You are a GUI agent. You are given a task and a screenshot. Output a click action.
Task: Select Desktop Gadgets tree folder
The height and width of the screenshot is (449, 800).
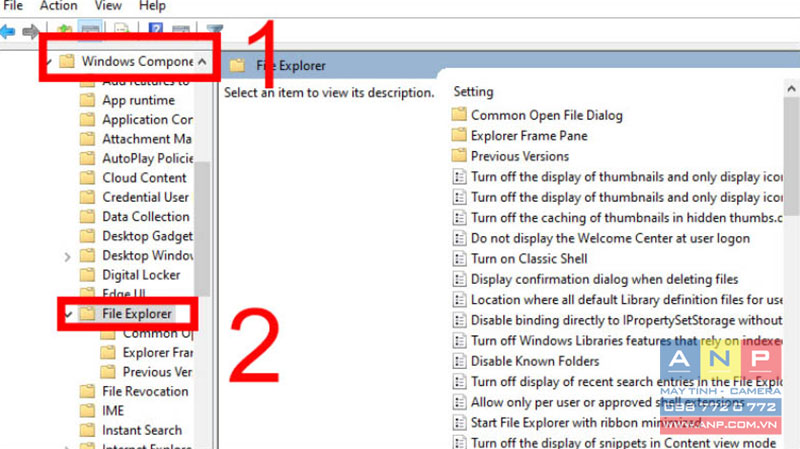point(147,236)
